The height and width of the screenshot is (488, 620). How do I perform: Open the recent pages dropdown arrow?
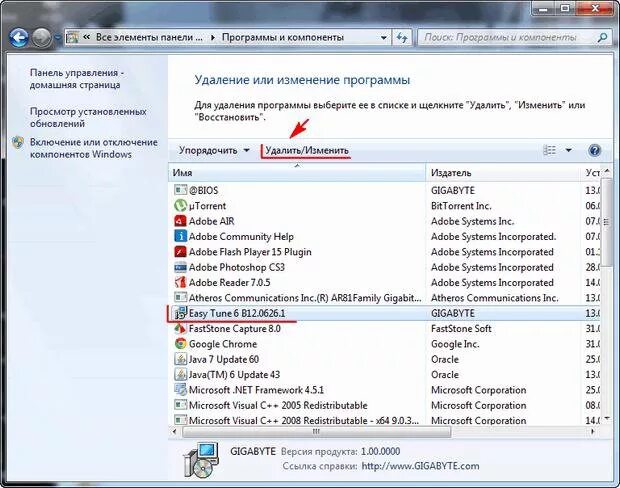point(58,38)
